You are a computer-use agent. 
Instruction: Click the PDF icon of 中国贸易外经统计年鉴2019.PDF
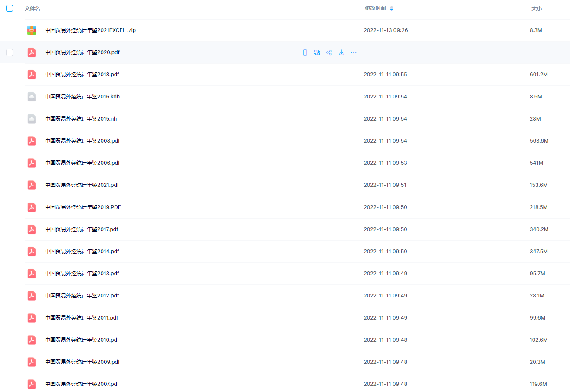32,207
